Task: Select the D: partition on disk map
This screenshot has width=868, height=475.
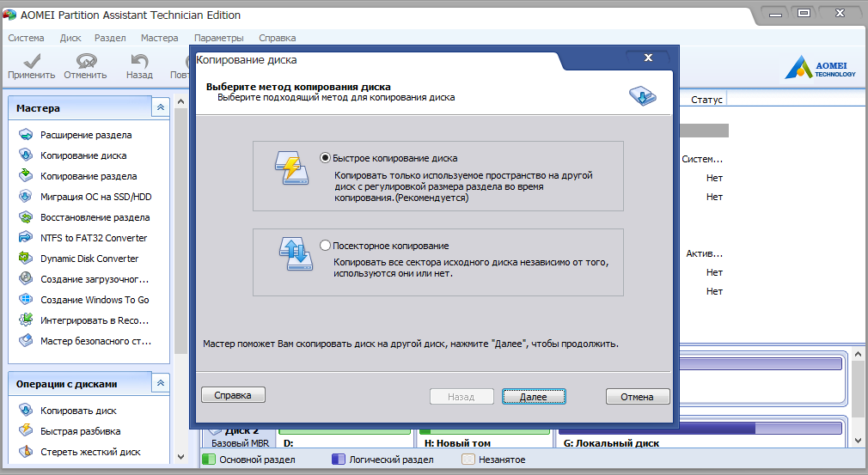Action: click(345, 437)
